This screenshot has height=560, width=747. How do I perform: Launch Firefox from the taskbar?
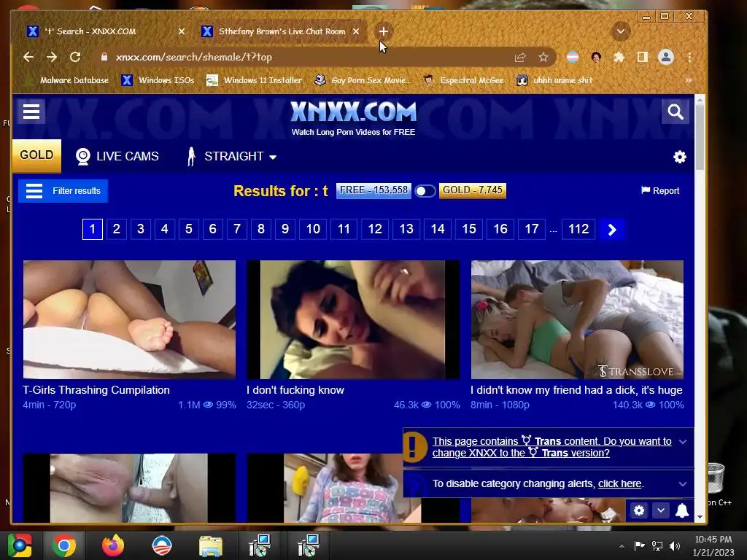pos(113,545)
